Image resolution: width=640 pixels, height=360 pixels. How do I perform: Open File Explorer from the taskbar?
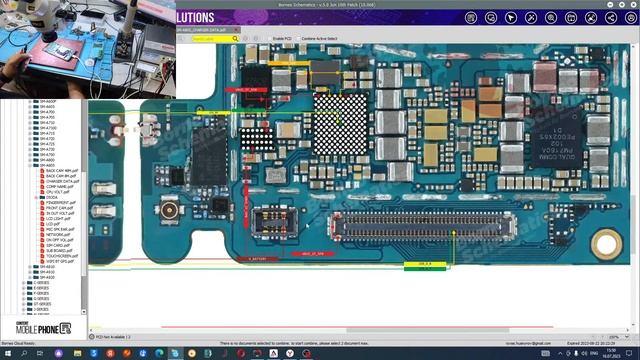(77, 353)
